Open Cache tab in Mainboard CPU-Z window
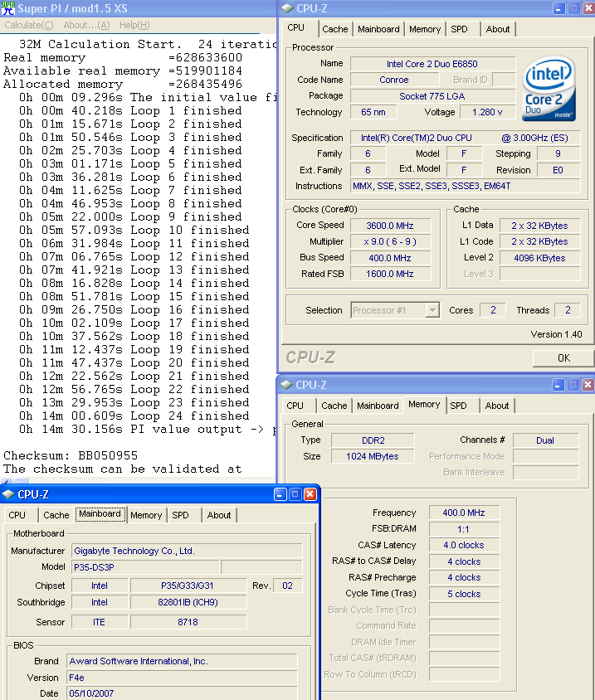Image resolution: width=595 pixels, height=700 pixels. tap(56, 515)
